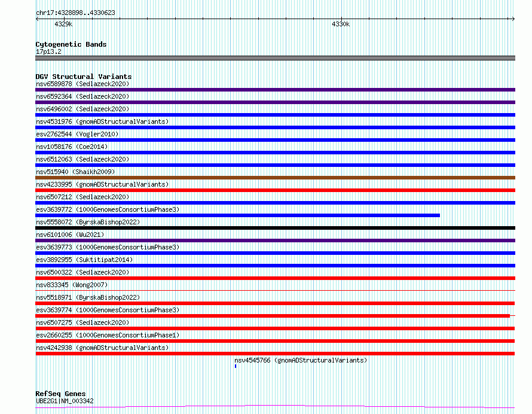Open the first esv3639772 (1000GenomesConsortiumPhase3) label
Image resolution: width=532 pixels, height=414 pixels.
108,209
